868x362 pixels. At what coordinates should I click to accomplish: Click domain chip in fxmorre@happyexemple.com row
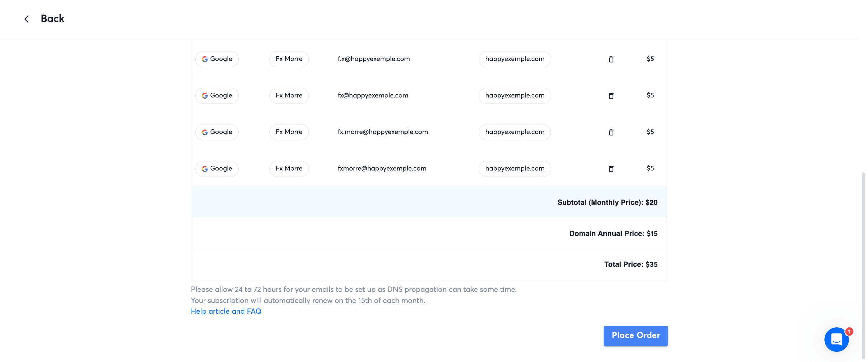[514, 168]
